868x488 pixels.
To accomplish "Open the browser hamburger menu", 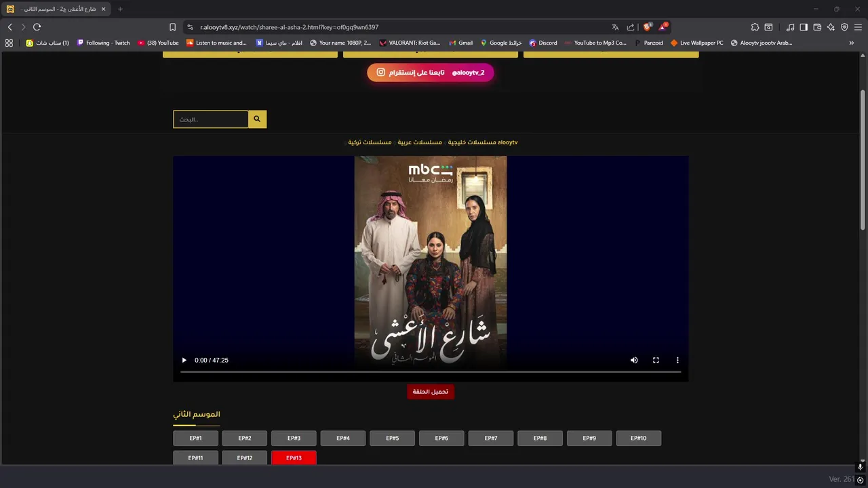I will pos(858,27).
